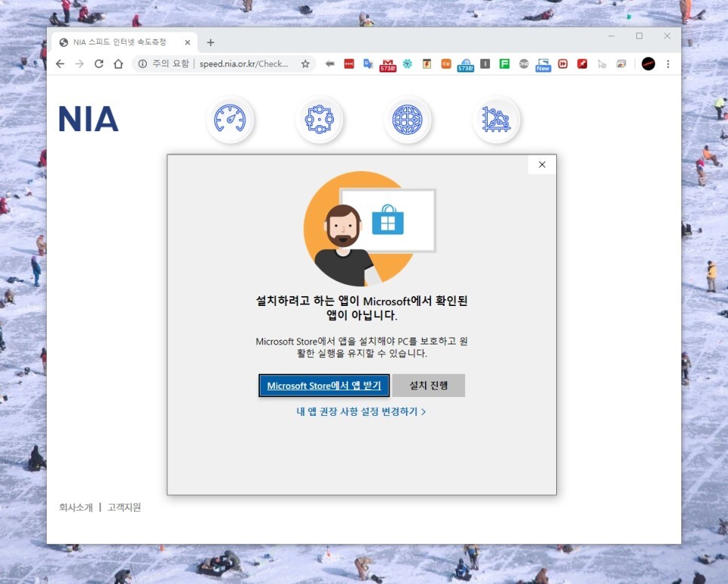Click Microsoft Store에서 앱 받기 button

tap(324, 386)
